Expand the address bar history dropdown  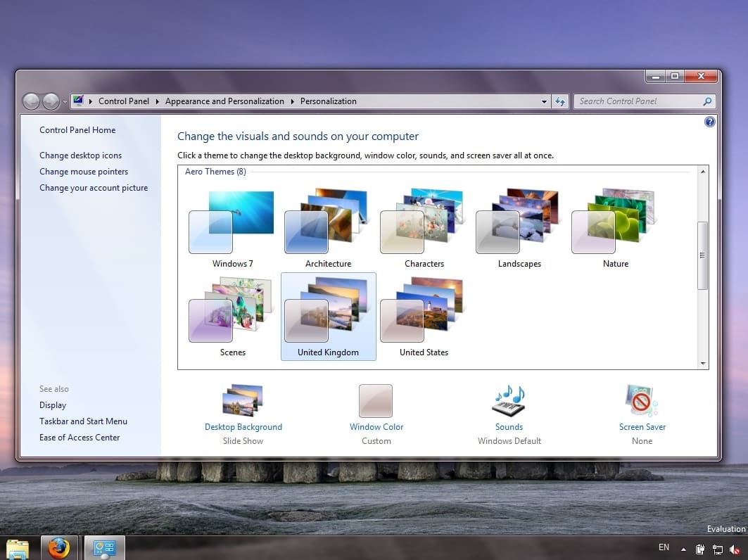[x=544, y=101]
